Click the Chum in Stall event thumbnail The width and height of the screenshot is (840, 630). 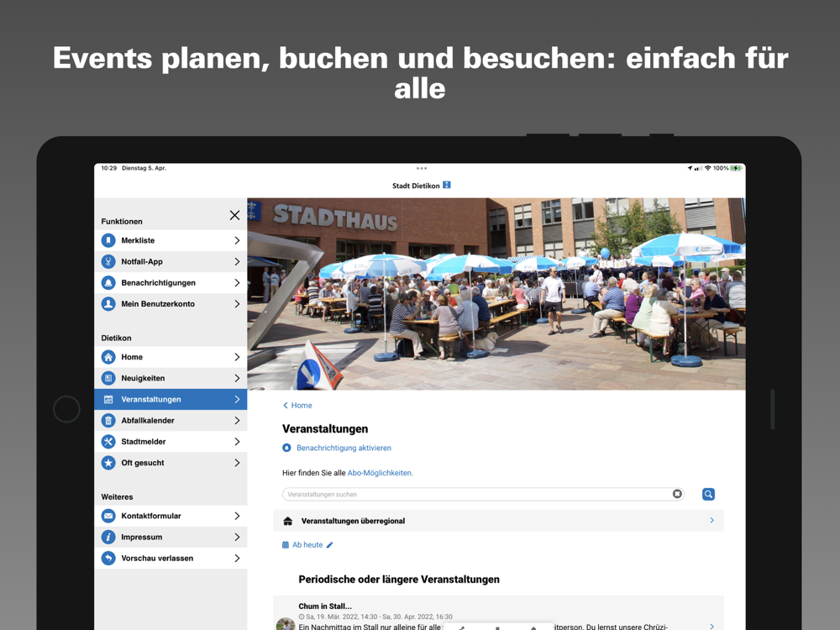click(x=285, y=624)
